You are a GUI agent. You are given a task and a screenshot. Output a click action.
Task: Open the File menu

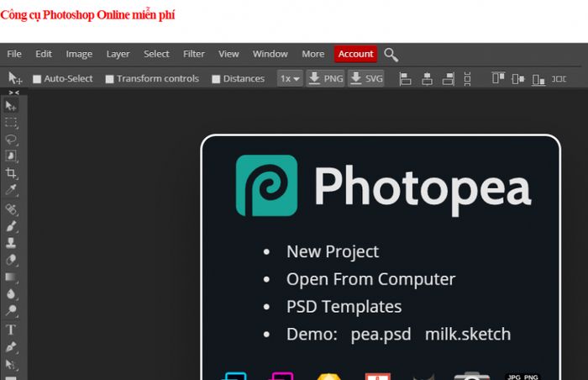pyautogui.click(x=14, y=54)
